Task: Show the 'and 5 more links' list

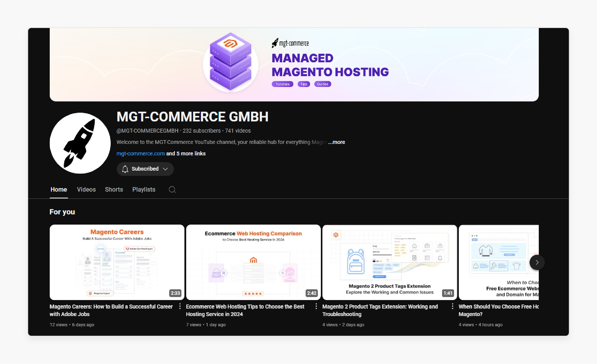Action: pos(186,154)
